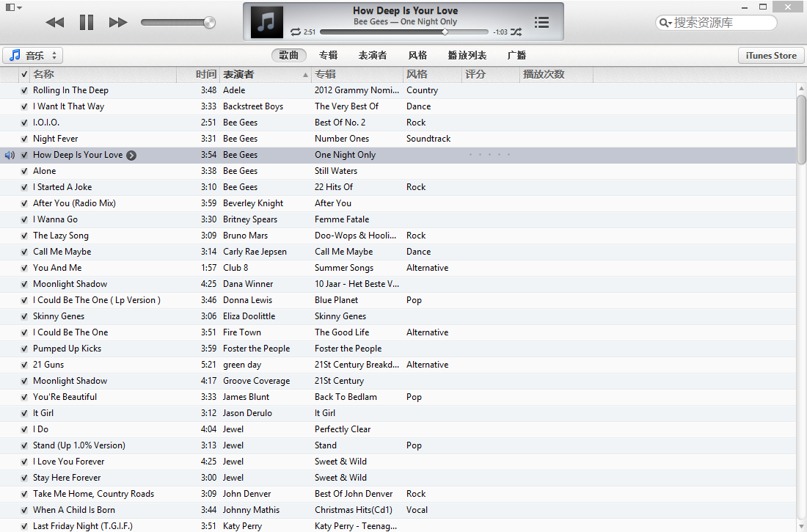Sort by the 风格 column header
Image resolution: width=807 pixels, height=532 pixels.
432,74
